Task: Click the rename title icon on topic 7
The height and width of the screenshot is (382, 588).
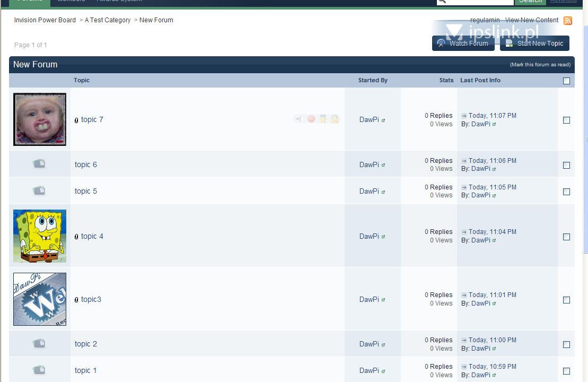Action: pyautogui.click(x=299, y=119)
